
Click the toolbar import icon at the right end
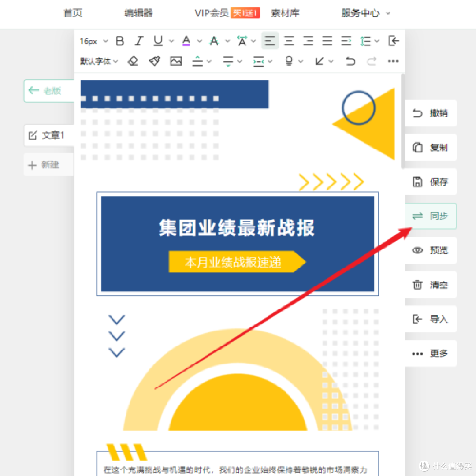(394, 41)
